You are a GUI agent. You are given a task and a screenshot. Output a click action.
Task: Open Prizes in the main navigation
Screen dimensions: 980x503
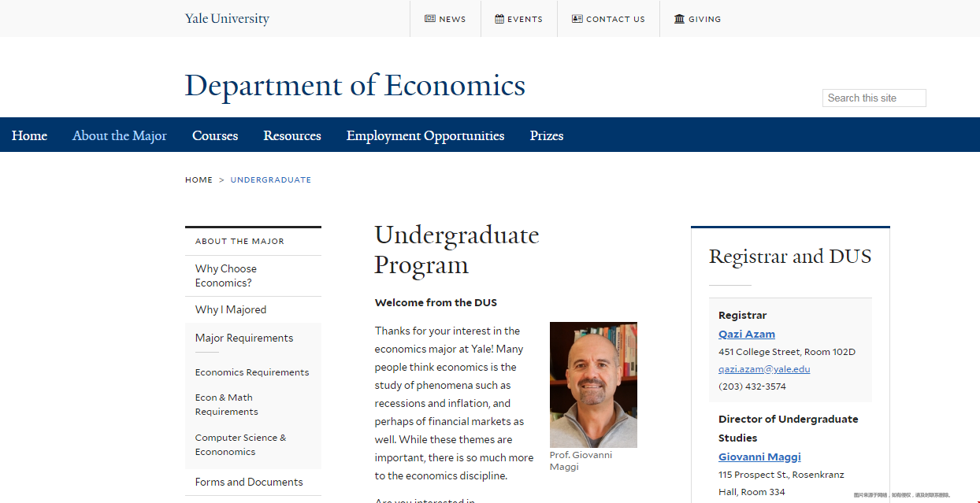(547, 135)
